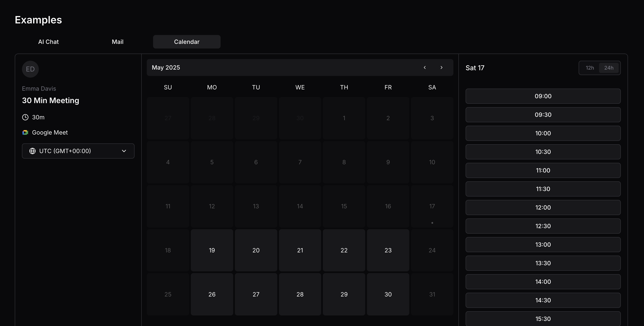
Task: Expand timezone list via chevron-down arrow
Action: click(x=124, y=151)
